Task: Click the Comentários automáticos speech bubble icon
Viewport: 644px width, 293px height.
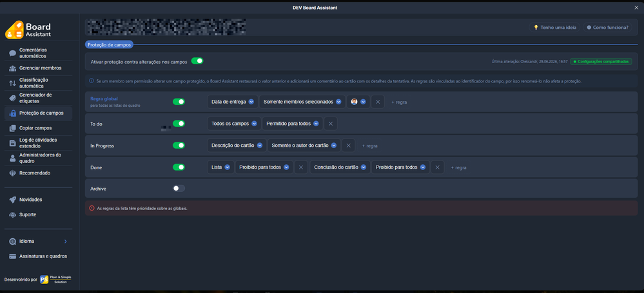Action: point(13,53)
